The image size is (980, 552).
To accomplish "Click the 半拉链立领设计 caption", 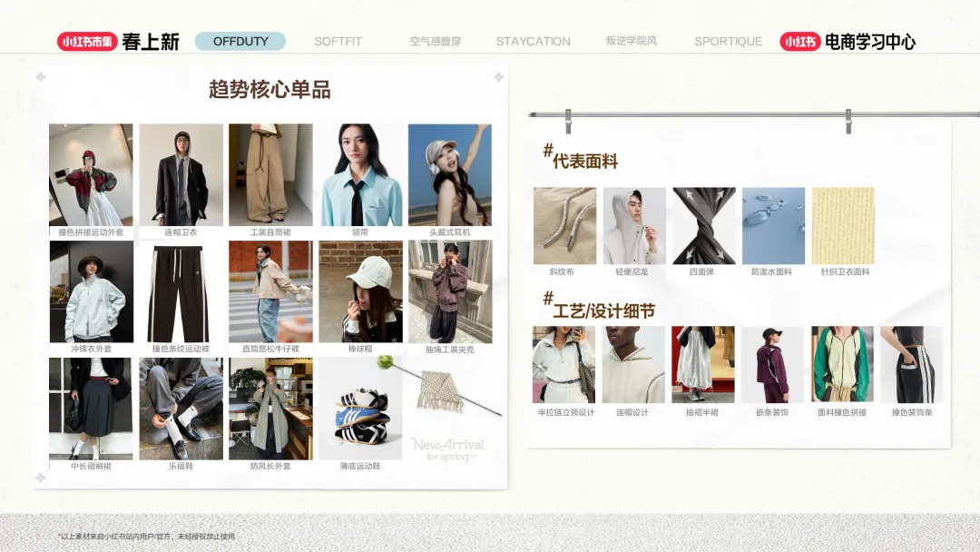I will [x=566, y=412].
